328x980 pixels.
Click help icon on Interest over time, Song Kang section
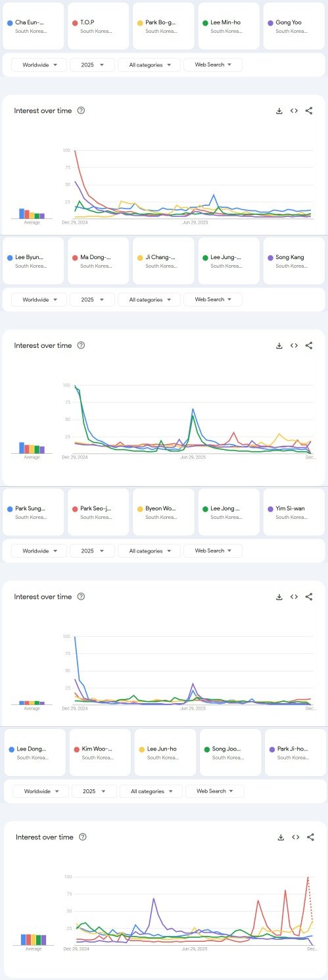pos(81,345)
